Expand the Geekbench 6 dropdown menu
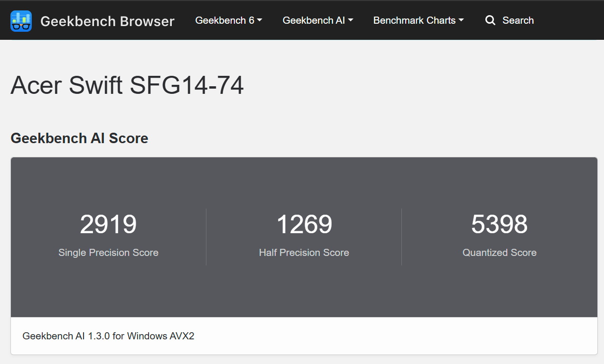The image size is (604, 364). point(229,20)
